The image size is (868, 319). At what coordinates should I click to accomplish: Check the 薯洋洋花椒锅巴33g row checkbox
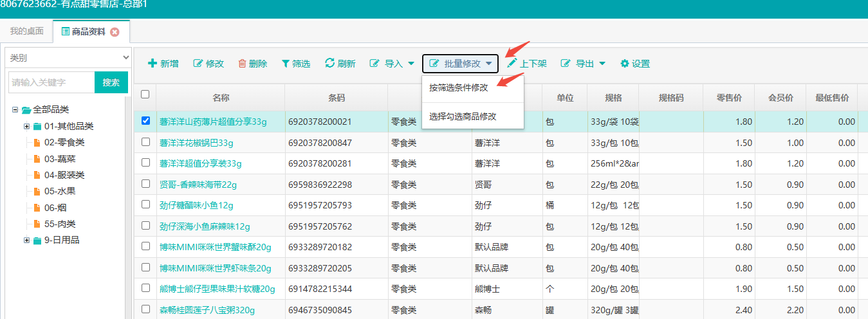pyautogui.click(x=145, y=141)
